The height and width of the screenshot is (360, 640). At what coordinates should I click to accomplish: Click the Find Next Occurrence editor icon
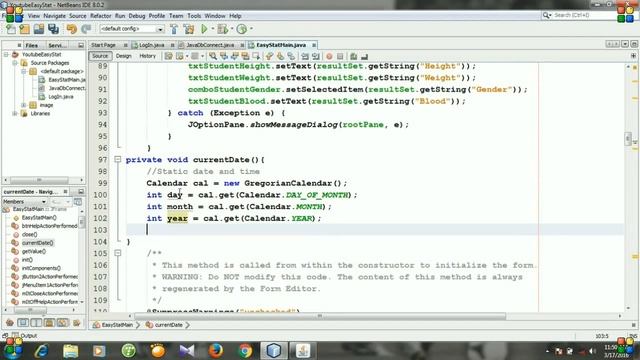click(x=235, y=56)
